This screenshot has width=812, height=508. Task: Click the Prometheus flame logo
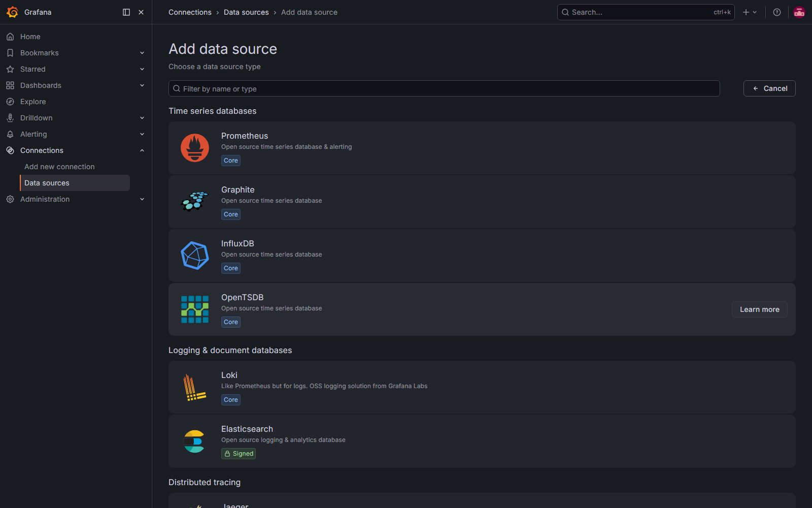coord(195,148)
